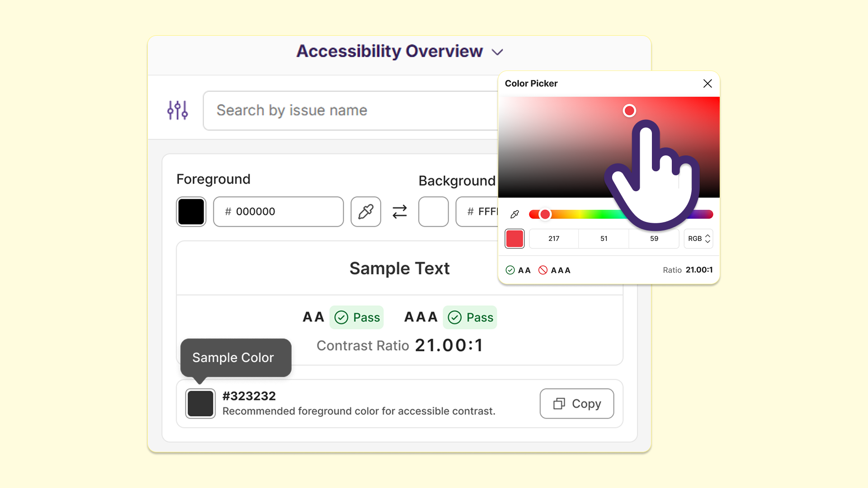Click the recommended #323232 color swatch
The image size is (868, 488).
(x=200, y=404)
